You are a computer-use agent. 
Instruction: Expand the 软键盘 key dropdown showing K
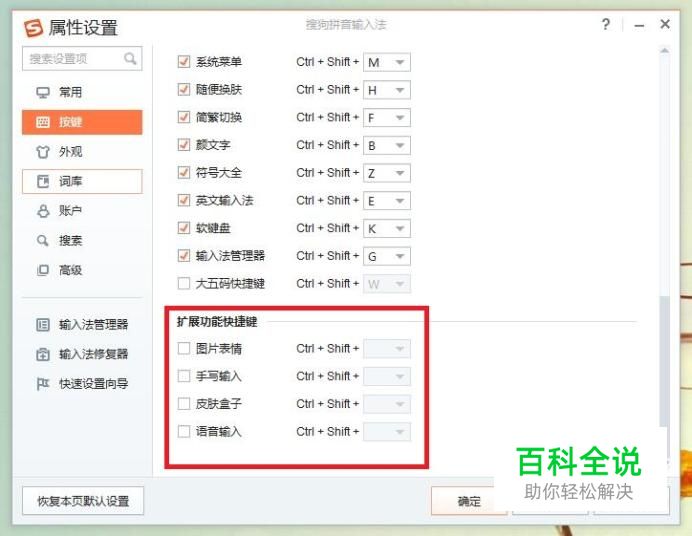tap(387, 229)
